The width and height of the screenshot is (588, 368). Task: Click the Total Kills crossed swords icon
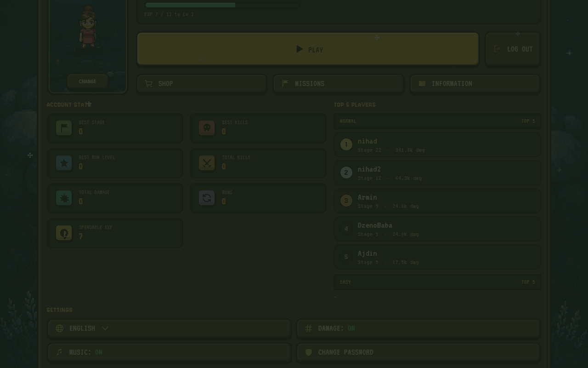click(x=207, y=162)
